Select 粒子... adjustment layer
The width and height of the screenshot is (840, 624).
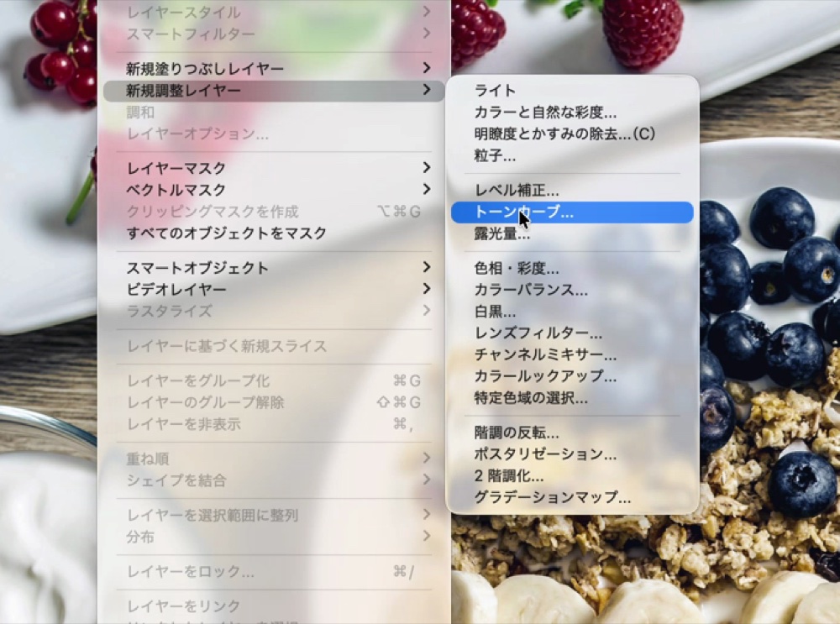pos(572,155)
